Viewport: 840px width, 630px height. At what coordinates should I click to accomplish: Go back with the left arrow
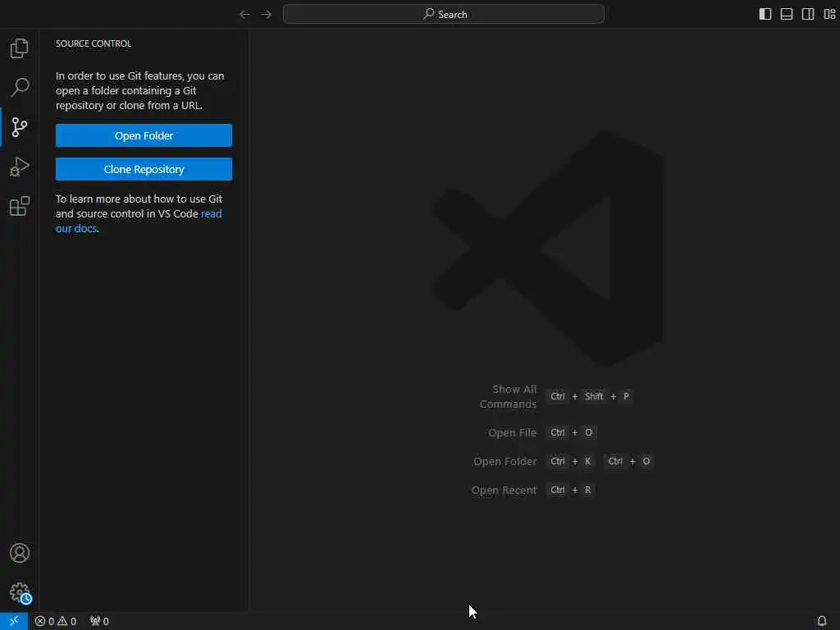(244, 15)
